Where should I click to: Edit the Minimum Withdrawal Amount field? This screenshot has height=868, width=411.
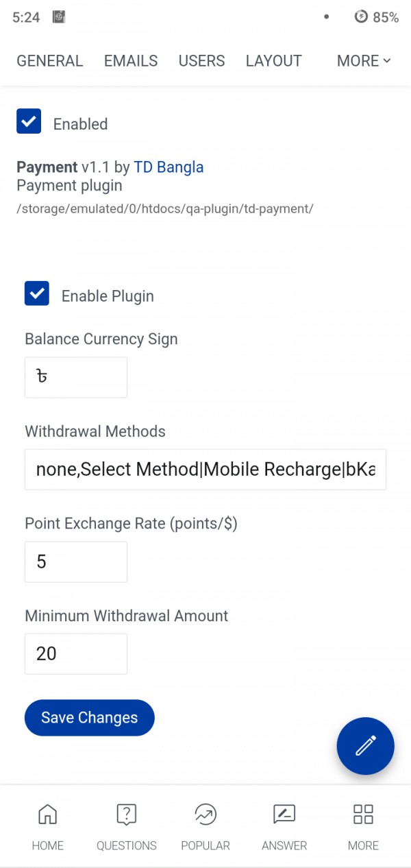pos(76,654)
